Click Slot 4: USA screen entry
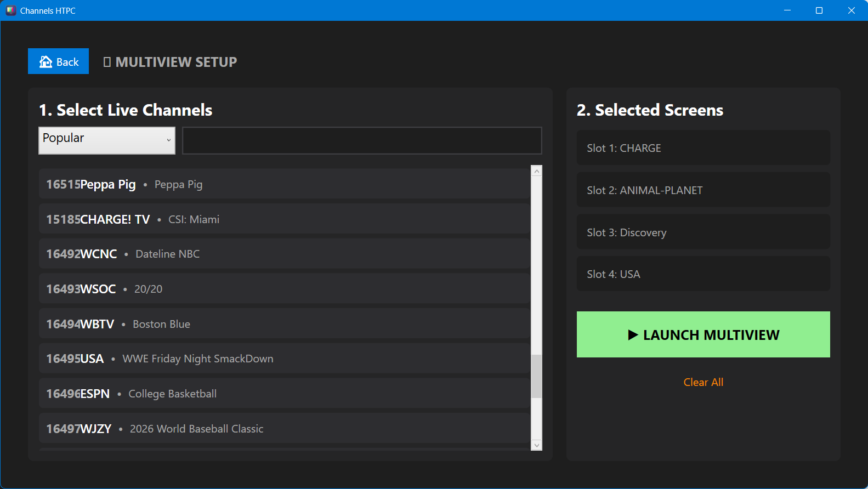Image resolution: width=868 pixels, height=489 pixels. pyautogui.click(x=703, y=274)
